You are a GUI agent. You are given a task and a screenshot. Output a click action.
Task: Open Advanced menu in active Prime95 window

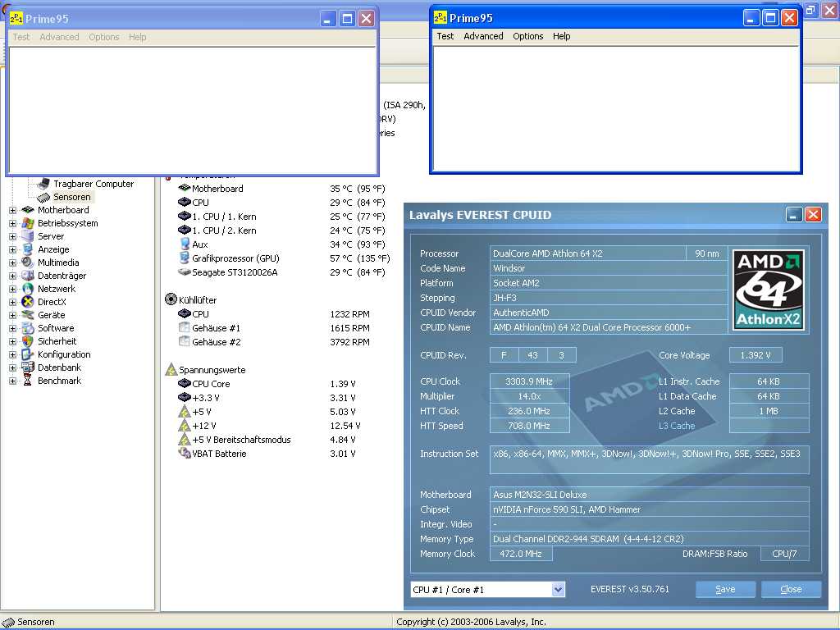[x=483, y=36]
